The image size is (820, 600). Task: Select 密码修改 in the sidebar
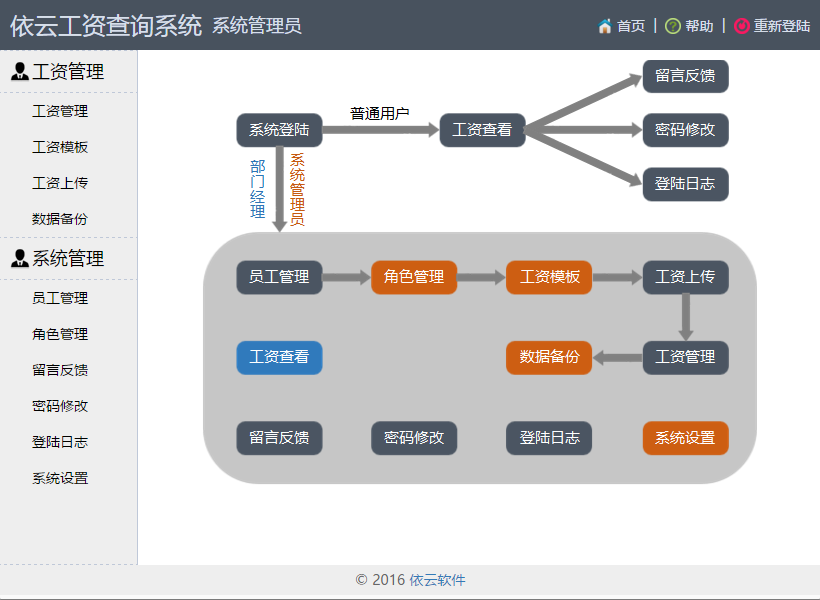60,406
